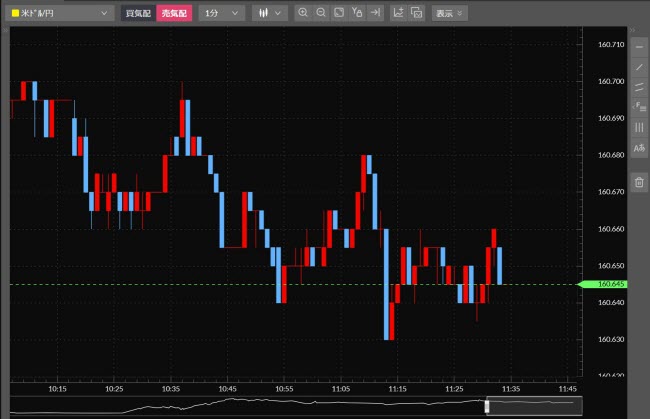Zoom in on the chart
This screenshot has width=650, height=419.
point(303,13)
